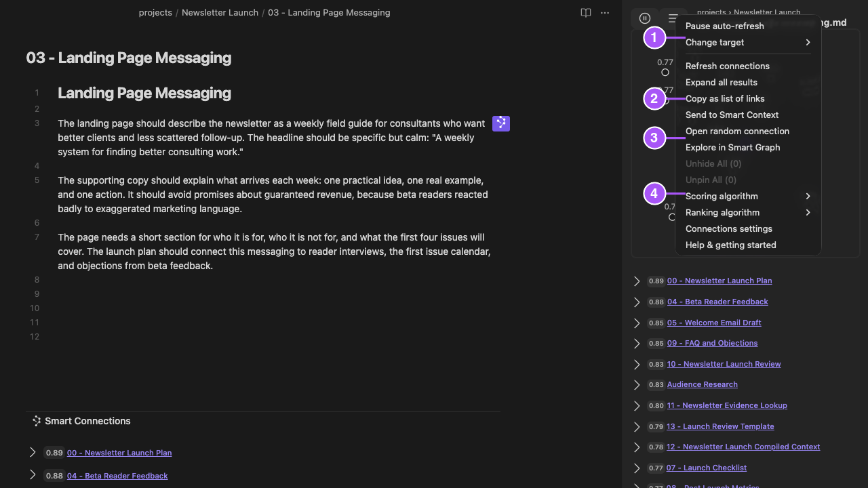Click the 0.80 score badge
Screen dimensions: 868x488
pyautogui.click(x=656, y=405)
